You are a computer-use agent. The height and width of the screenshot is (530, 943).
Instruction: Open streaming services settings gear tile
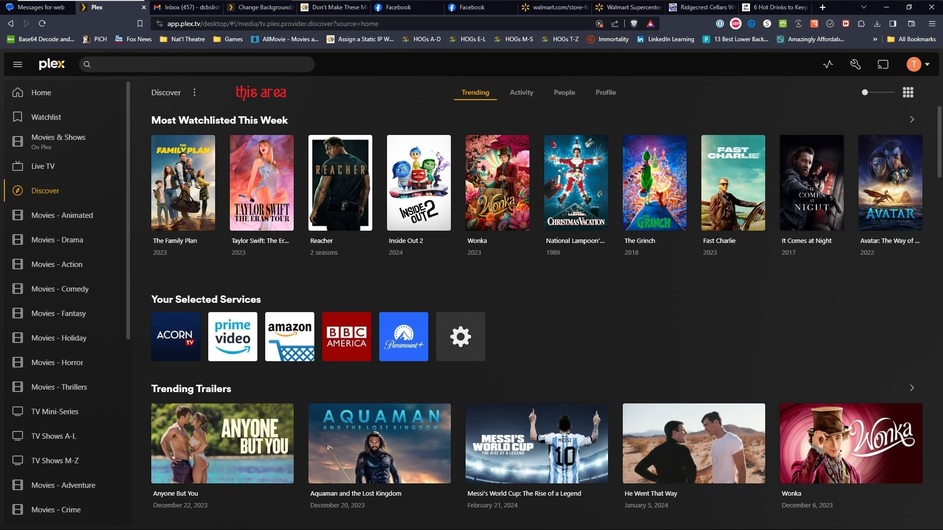pyautogui.click(x=461, y=336)
